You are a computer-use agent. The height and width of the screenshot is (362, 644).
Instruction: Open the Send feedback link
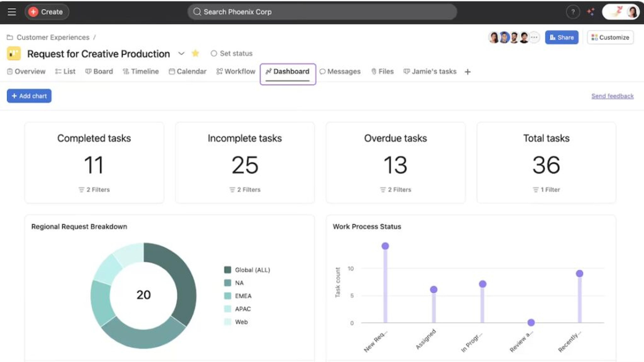pos(612,96)
